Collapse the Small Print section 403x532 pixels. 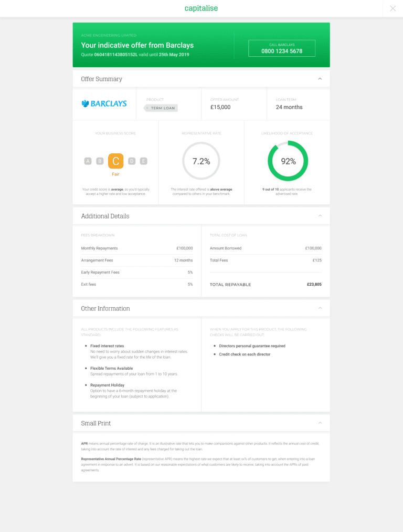[320, 423]
